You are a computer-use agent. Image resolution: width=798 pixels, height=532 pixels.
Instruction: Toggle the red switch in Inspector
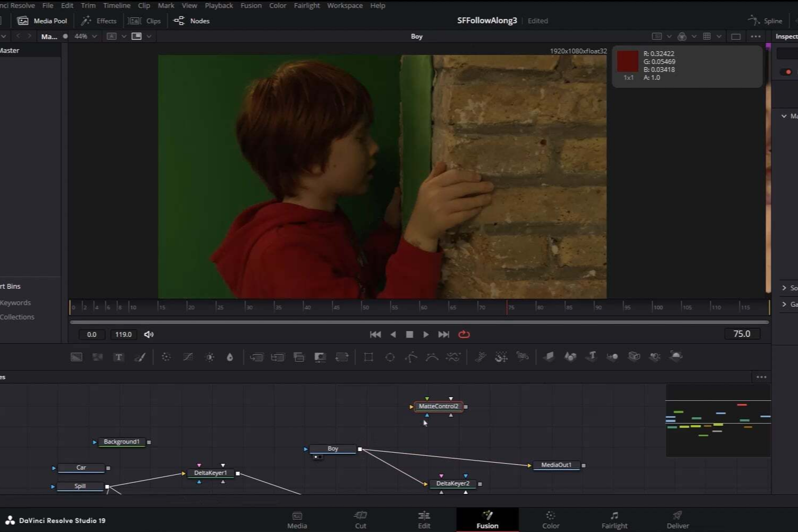point(786,72)
